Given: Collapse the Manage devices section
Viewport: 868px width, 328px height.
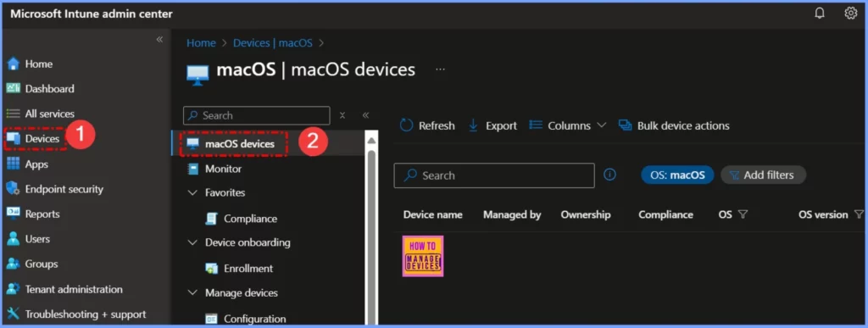Looking at the screenshot, I should tap(192, 293).
